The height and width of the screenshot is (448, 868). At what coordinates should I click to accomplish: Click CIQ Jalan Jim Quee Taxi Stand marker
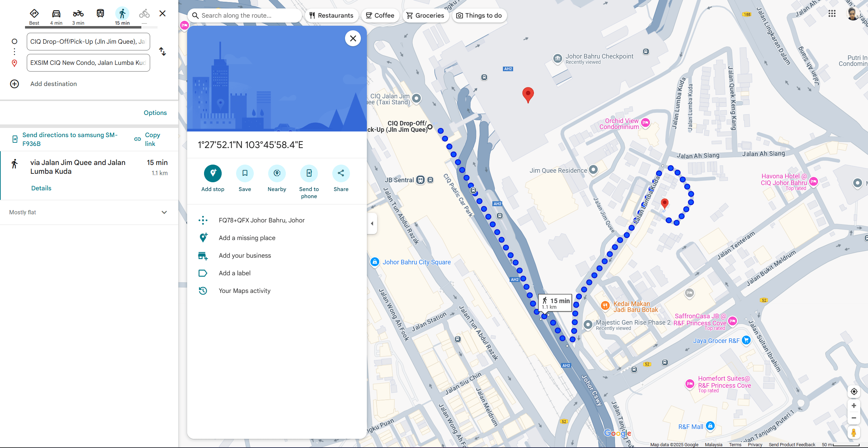[x=417, y=98]
